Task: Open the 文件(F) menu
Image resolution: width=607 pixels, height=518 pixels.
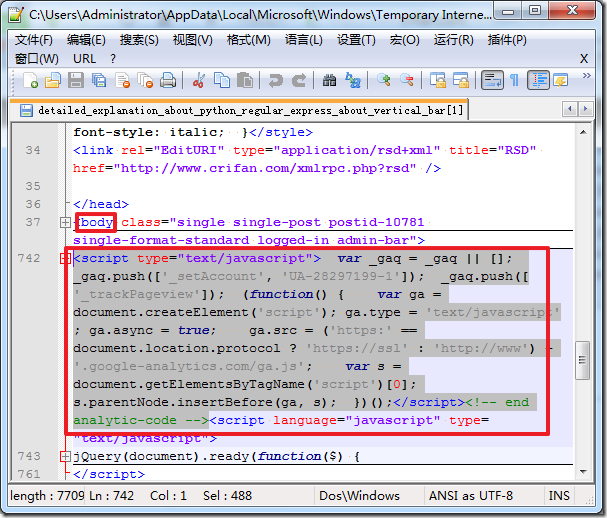Action: pyautogui.click(x=34, y=40)
